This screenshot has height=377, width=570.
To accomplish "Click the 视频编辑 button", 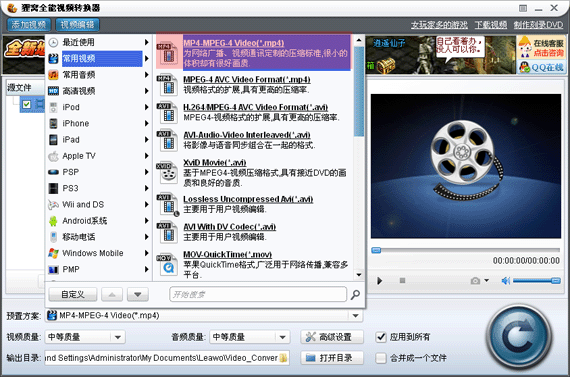I will click(x=77, y=25).
